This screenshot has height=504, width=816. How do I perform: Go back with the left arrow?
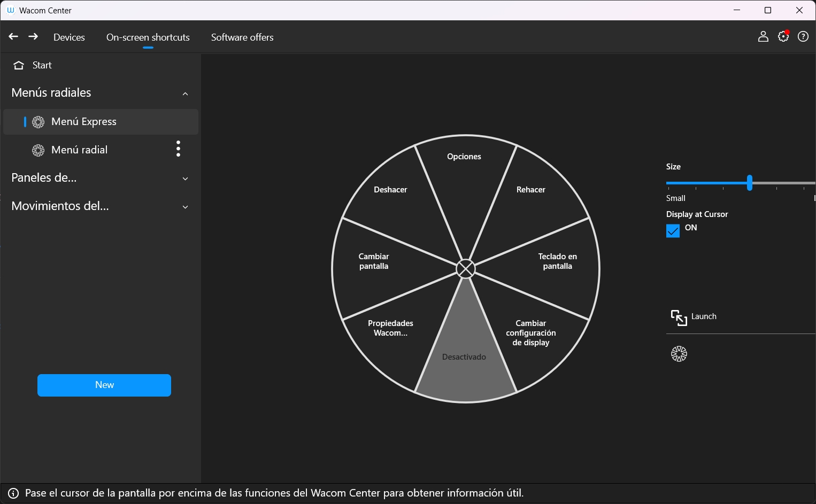13,36
